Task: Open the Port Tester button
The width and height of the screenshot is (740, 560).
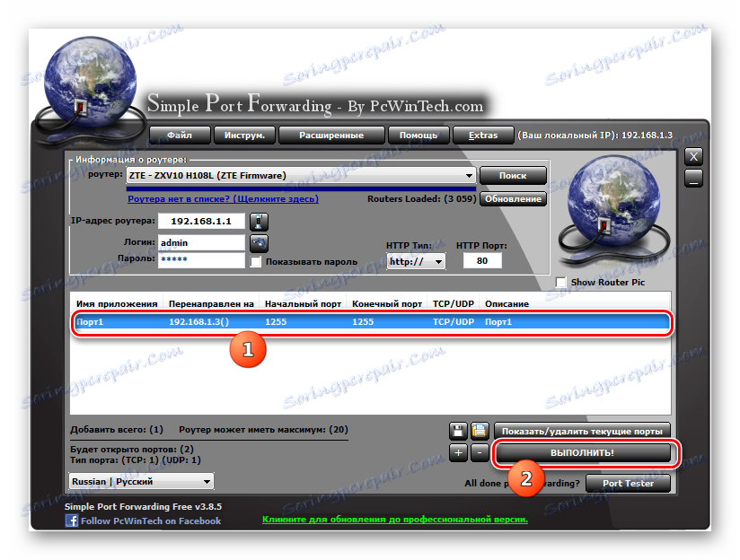Action: [x=628, y=483]
